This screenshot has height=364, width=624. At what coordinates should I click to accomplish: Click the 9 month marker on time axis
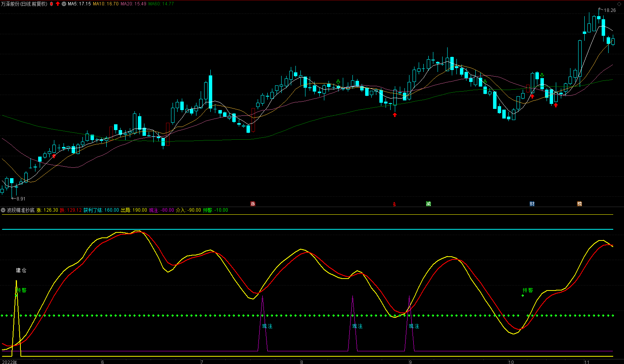coord(410,362)
